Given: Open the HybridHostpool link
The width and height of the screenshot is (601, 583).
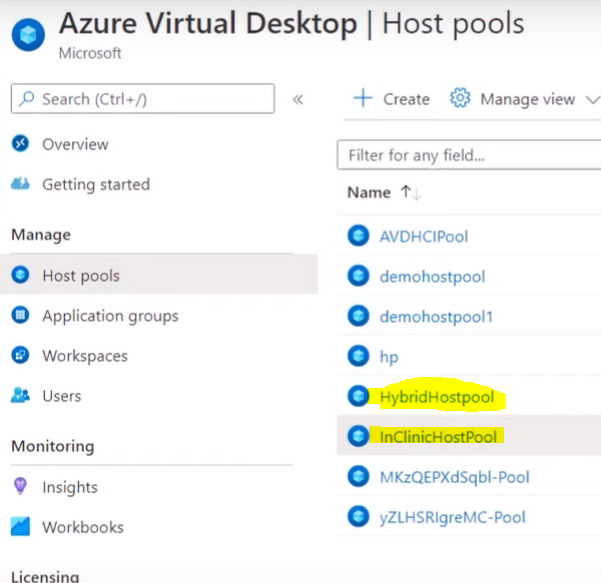Looking at the screenshot, I should click(437, 397).
